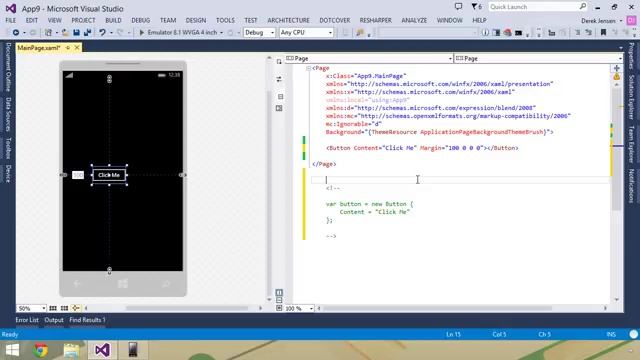This screenshot has width=640, height=360.
Task: Collapse the Page element outlining node
Action: click(309, 68)
